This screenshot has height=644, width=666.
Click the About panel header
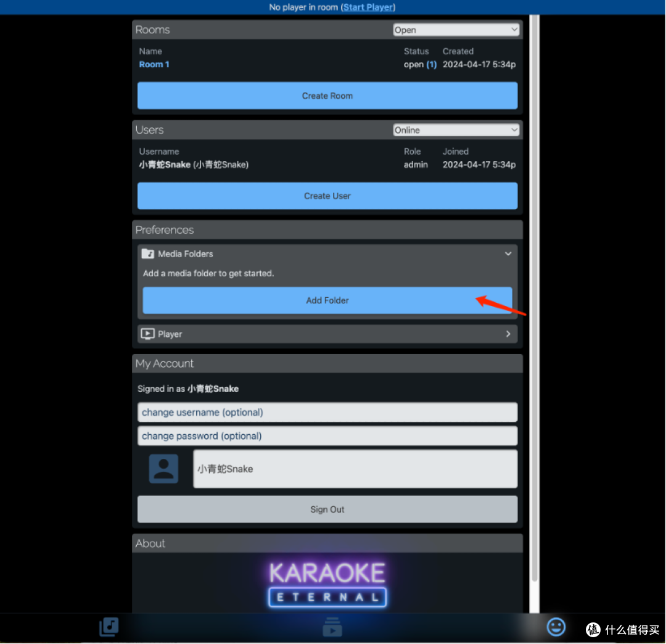tap(327, 543)
